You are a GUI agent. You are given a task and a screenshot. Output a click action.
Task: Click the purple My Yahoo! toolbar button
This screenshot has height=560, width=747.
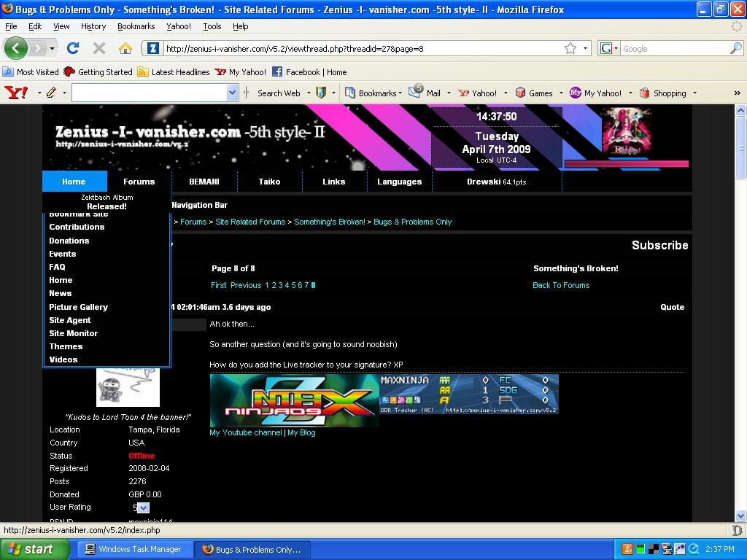point(596,93)
